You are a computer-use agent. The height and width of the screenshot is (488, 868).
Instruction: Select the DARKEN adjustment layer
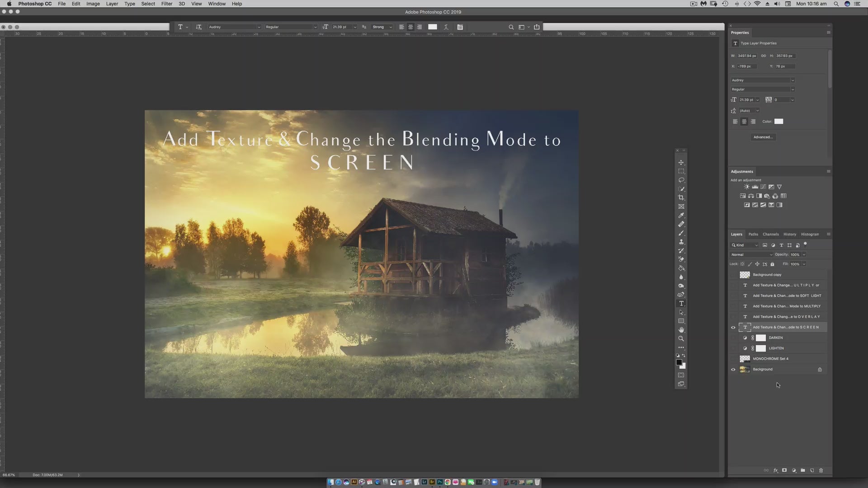(x=776, y=338)
